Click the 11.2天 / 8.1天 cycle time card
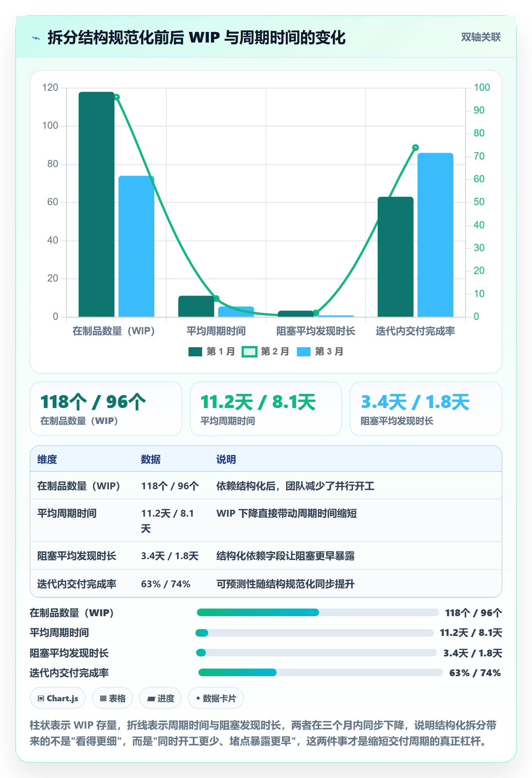Viewport: 532px width, 778px height. (x=266, y=409)
